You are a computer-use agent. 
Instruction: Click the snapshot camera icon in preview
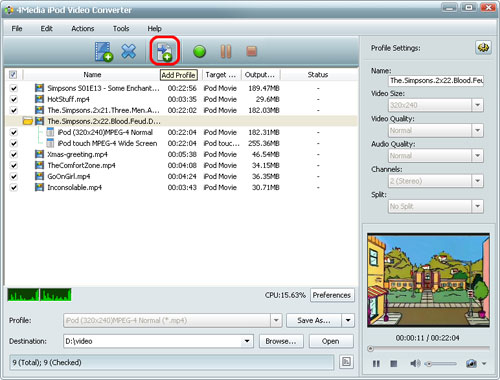[471, 363]
